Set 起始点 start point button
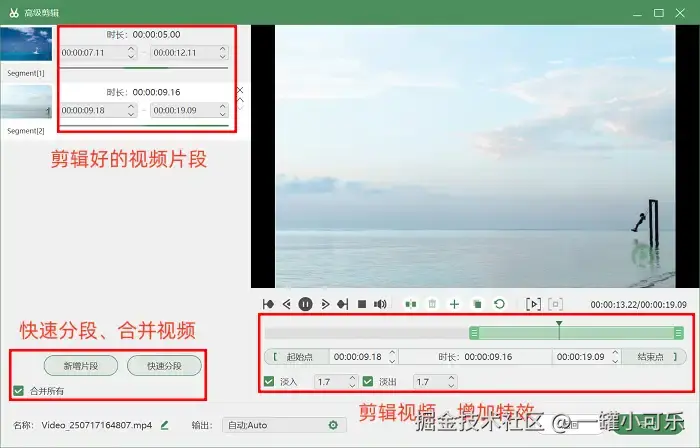The width and height of the screenshot is (700, 448). click(297, 357)
